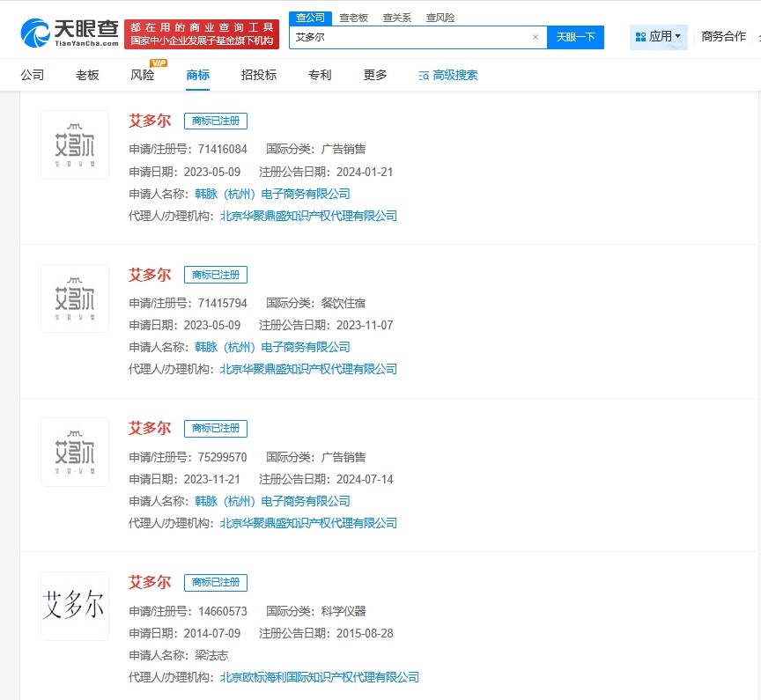This screenshot has height=700, width=761.
Task: Click inside the search input field
Action: coord(414,39)
